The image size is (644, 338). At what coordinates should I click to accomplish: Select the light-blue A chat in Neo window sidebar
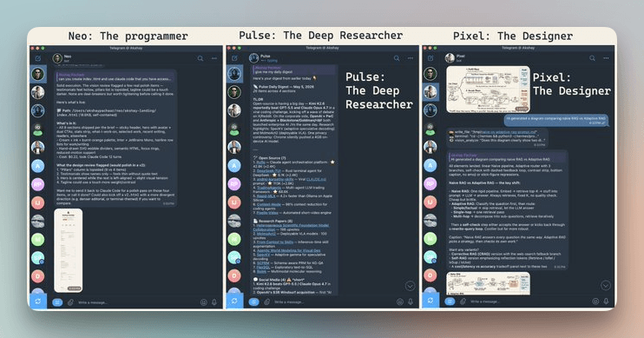click(38, 166)
